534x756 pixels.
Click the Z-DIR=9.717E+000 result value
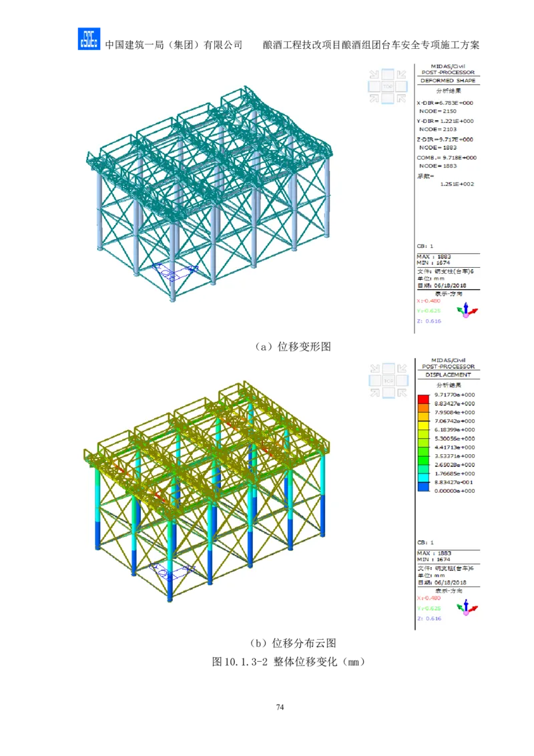click(x=445, y=140)
